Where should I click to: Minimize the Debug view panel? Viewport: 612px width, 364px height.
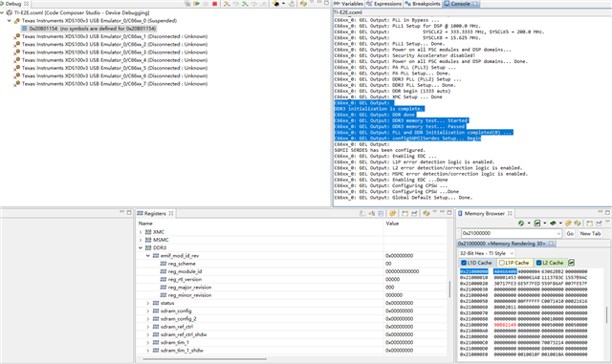tap(318, 2)
